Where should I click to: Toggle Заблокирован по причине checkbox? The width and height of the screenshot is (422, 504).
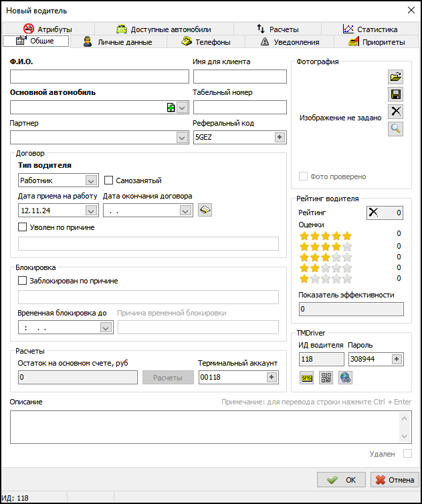[x=22, y=281]
